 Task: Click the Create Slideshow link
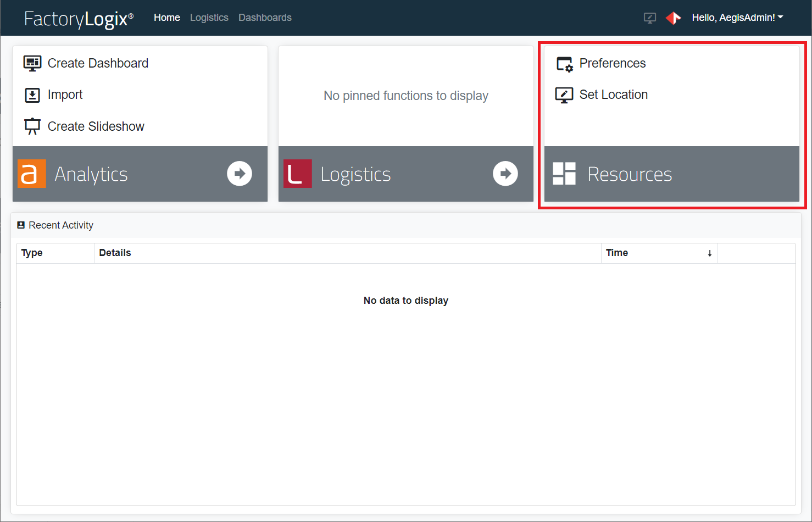(96, 126)
